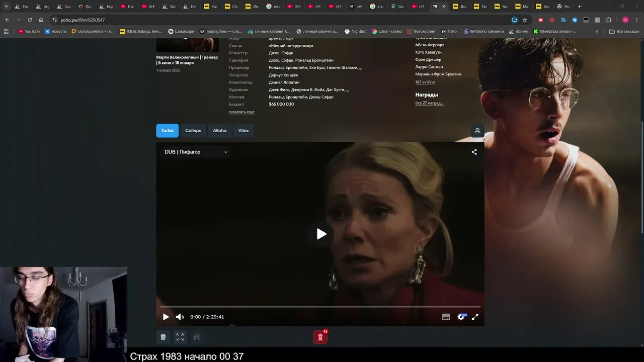
Task: Click actor Ларри Сломан
Action: coord(429,67)
